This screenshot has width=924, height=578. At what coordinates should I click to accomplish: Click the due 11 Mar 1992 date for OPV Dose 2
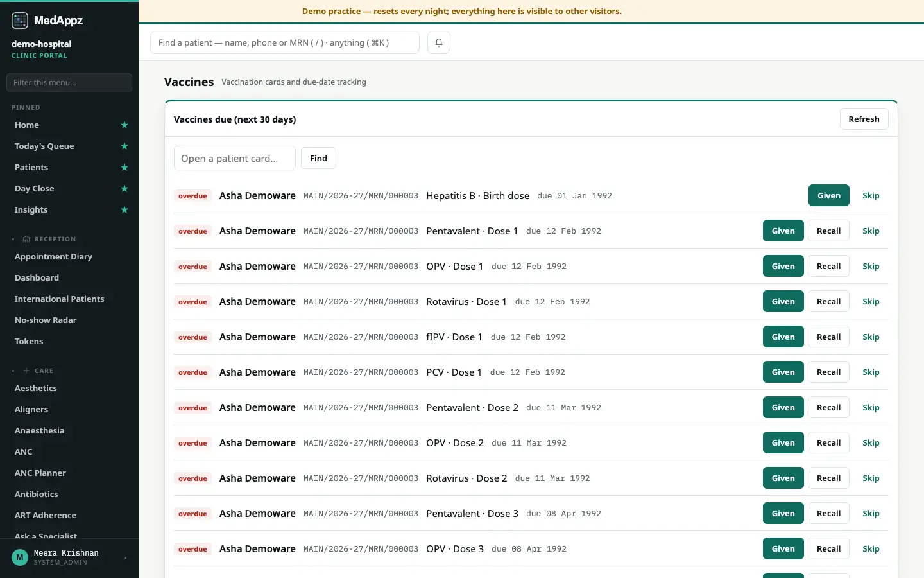pyautogui.click(x=529, y=443)
